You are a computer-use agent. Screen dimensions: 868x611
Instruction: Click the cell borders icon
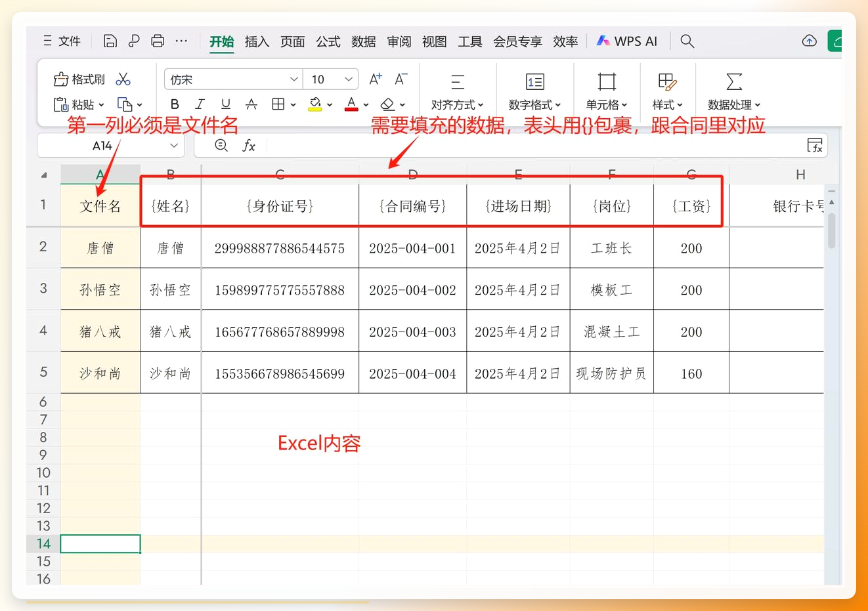coord(278,104)
